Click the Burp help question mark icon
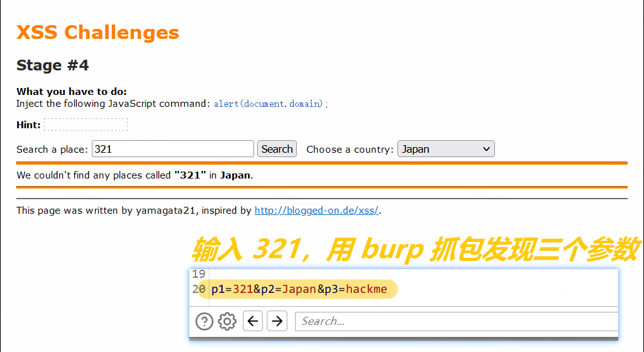The image size is (644, 352). click(x=204, y=322)
